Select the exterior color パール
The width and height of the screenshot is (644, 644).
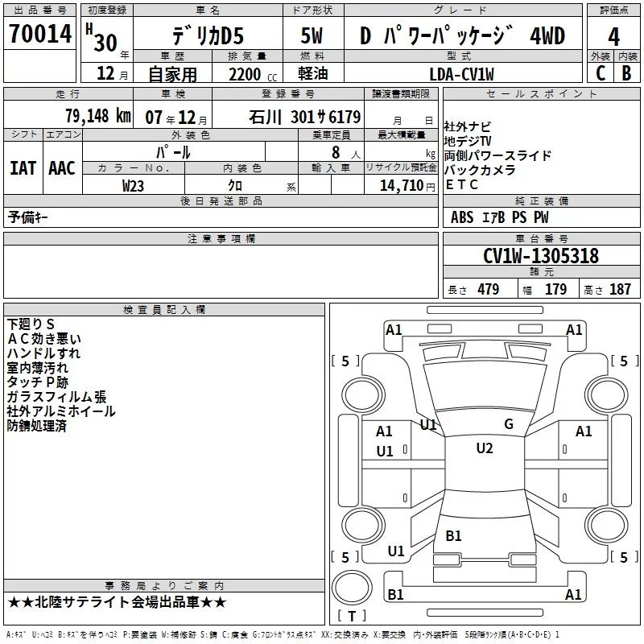tap(173, 152)
